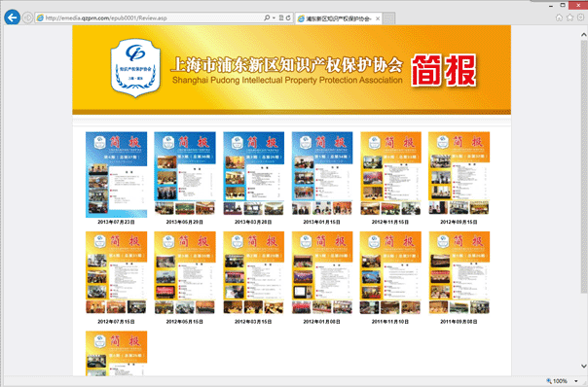Screen dimensions: 588x387
Task: Open Favorites with the star icon
Action: [x=570, y=18]
